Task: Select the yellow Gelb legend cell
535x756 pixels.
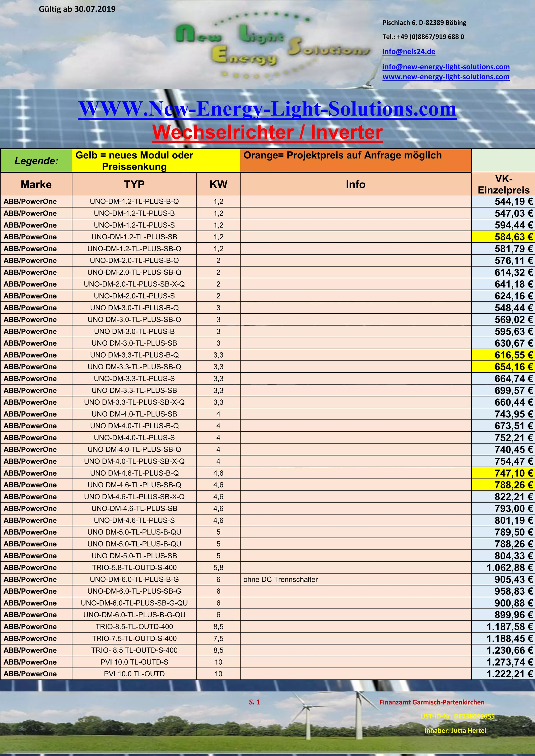Action: pyautogui.click(x=156, y=161)
